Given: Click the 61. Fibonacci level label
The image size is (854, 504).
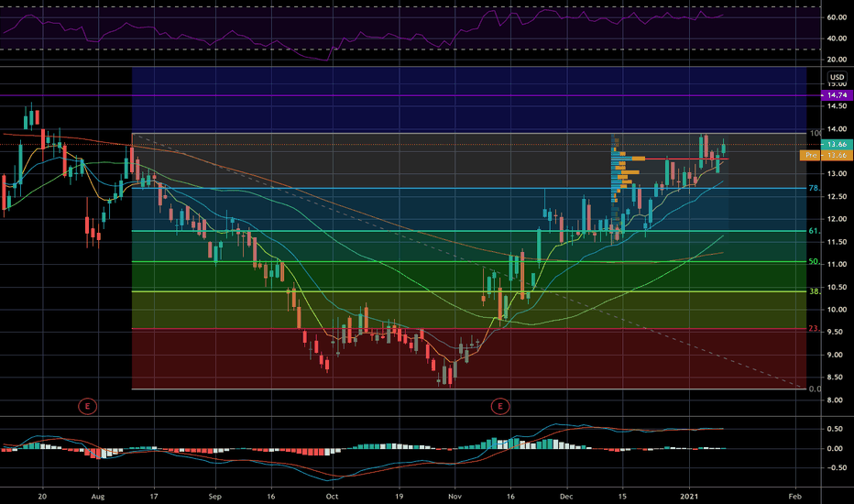Looking at the screenshot, I should point(815,231).
